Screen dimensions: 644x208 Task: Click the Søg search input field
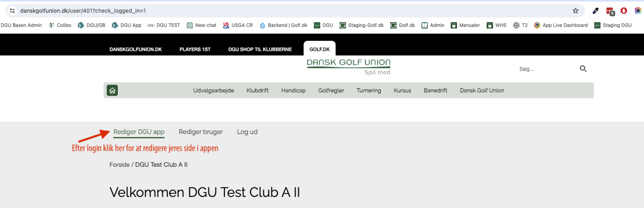pos(545,69)
